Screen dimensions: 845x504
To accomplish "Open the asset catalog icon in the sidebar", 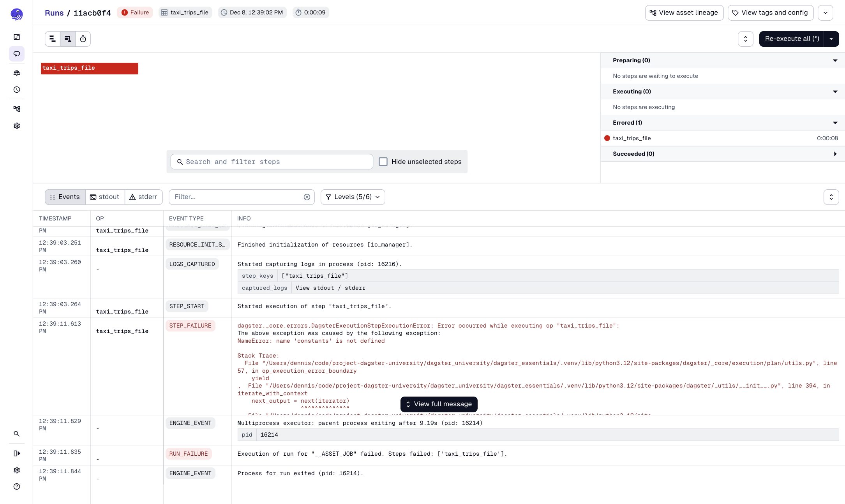I will coord(17,37).
